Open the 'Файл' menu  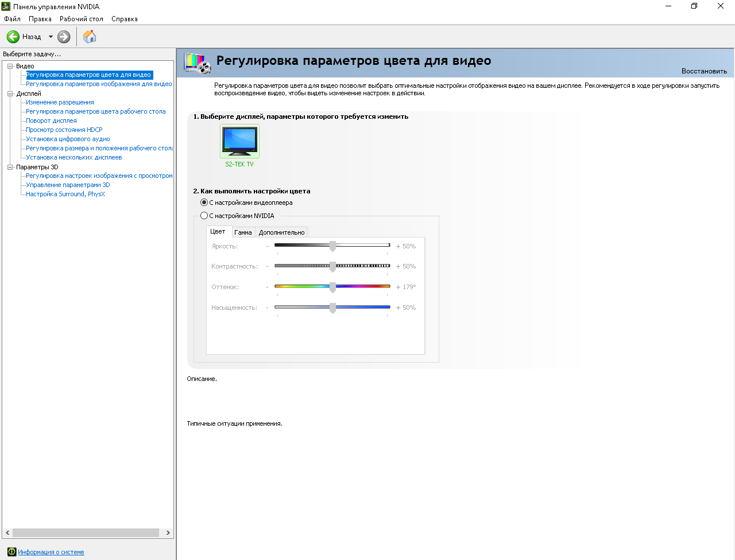pyautogui.click(x=12, y=19)
